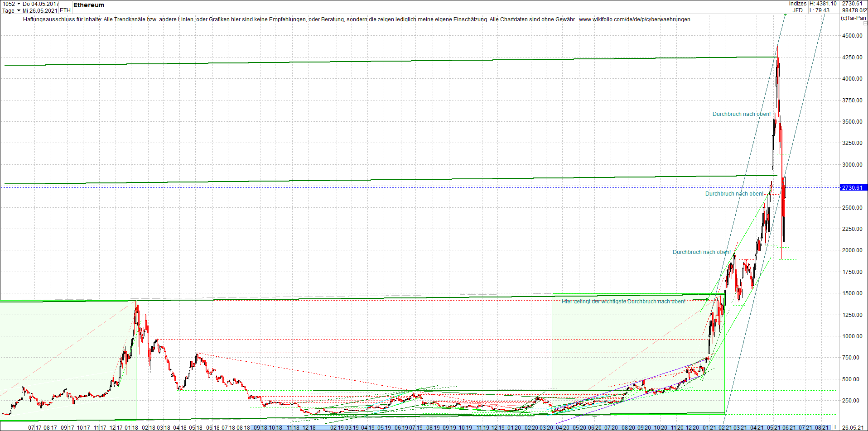Click the topmost "Durchbruch nach oben!" annotation
This screenshot has height=431, width=868.
[742, 114]
